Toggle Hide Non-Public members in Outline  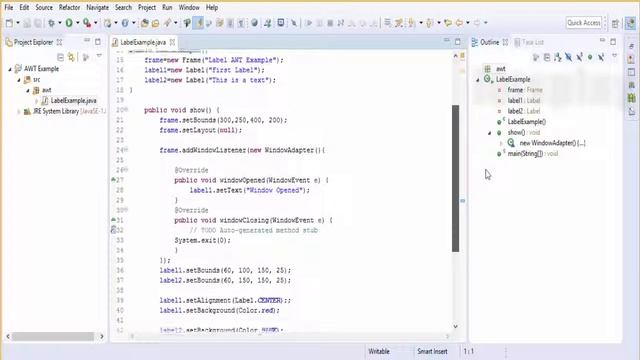pos(590,58)
